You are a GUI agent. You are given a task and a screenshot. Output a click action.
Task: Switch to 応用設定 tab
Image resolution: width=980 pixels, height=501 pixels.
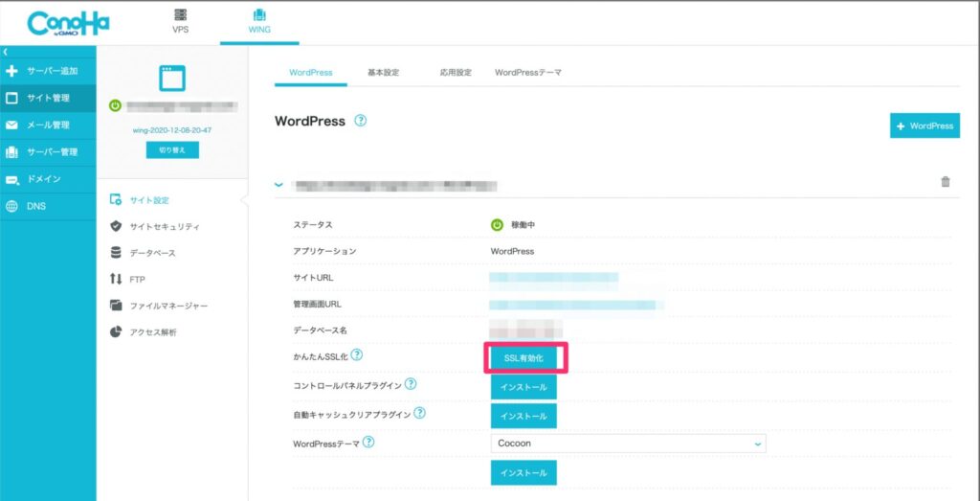click(455, 73)
